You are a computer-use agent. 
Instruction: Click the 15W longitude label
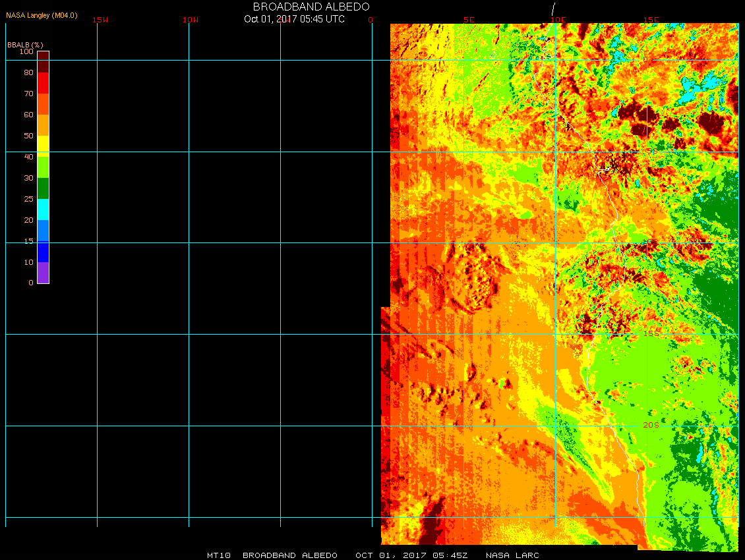[100, 20]
